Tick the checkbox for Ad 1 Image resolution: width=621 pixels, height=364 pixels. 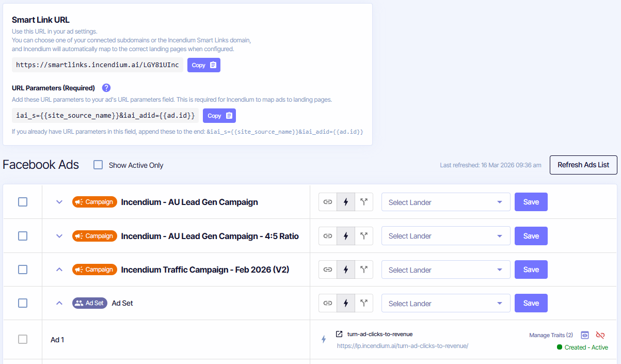pyautogui.click(x=23, y=339)
